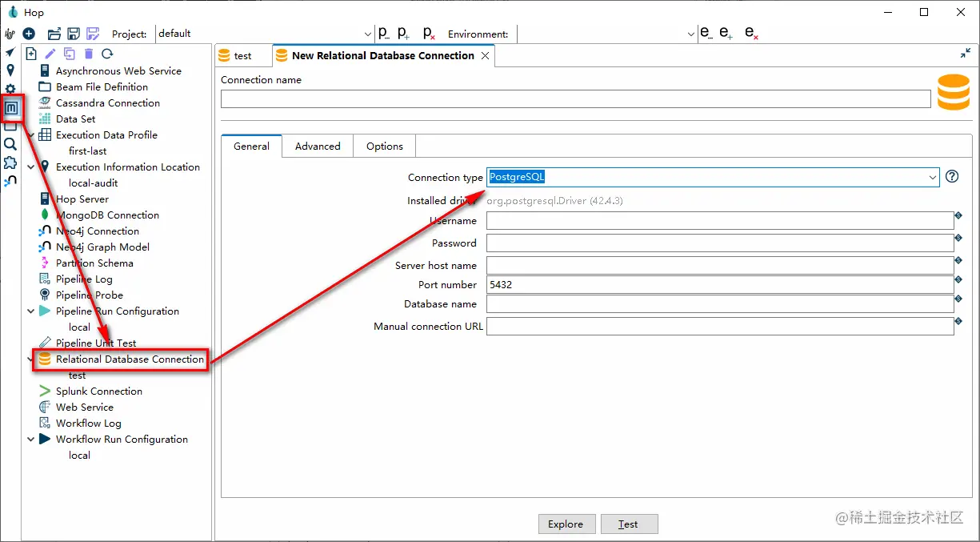Select the Data Set tree item
Image resolution: width=980 pixels, height=542 pixels.
click(75, 119)
